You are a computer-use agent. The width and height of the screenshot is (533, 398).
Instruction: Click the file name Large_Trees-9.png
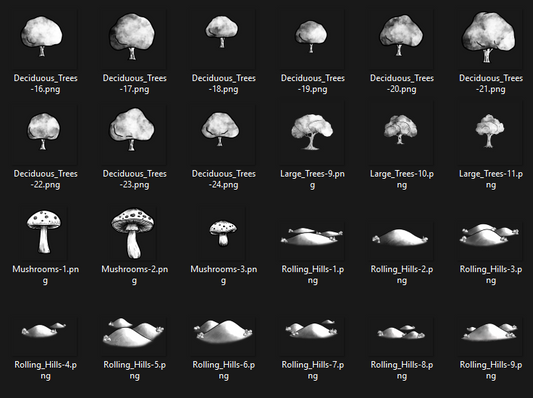[x=312, y=179]
